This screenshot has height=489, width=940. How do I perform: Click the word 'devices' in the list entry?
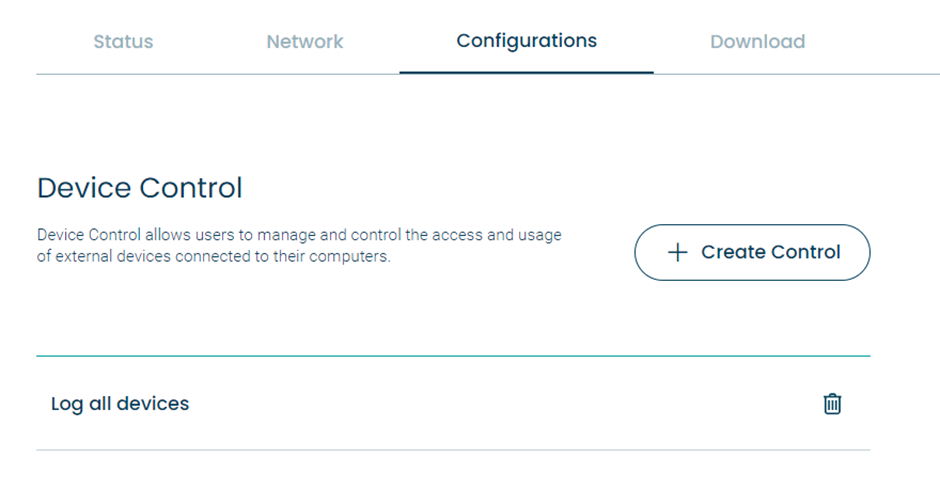[x=153, y=404]
